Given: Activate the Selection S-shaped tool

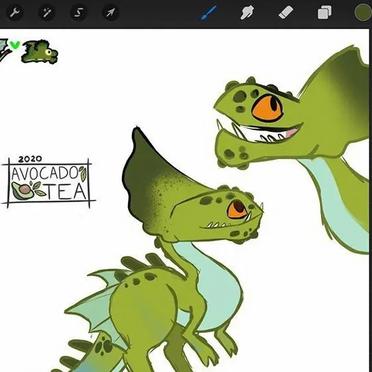Looking at the screenshot, I should [78, 13].
